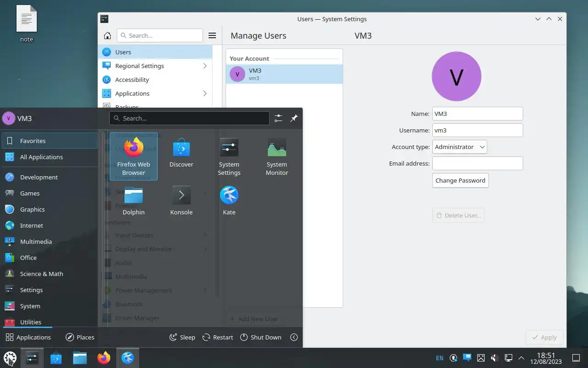Switch to the launcher Applications tab
The image size is (588, 368).
(x=28, y=337)
